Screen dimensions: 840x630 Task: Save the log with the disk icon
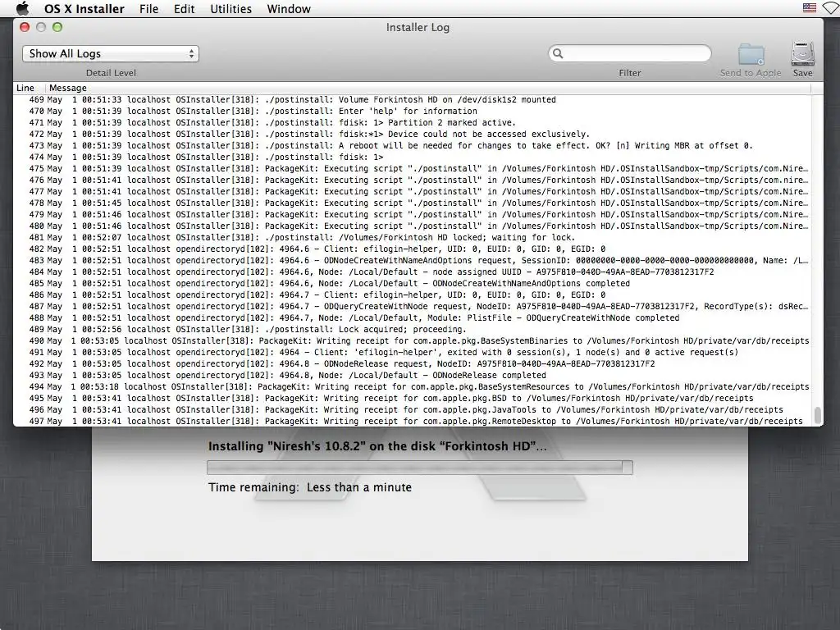point(802,53)
